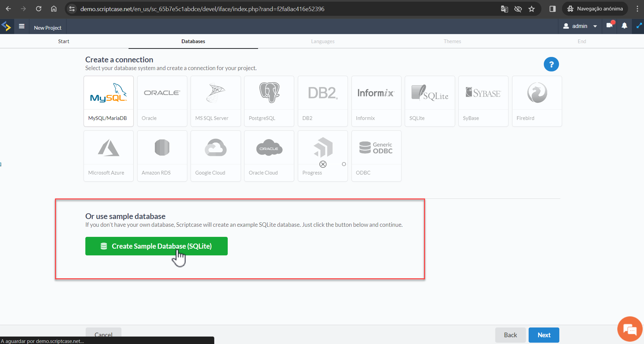Select the Amazon RDS card

(162, 156)
